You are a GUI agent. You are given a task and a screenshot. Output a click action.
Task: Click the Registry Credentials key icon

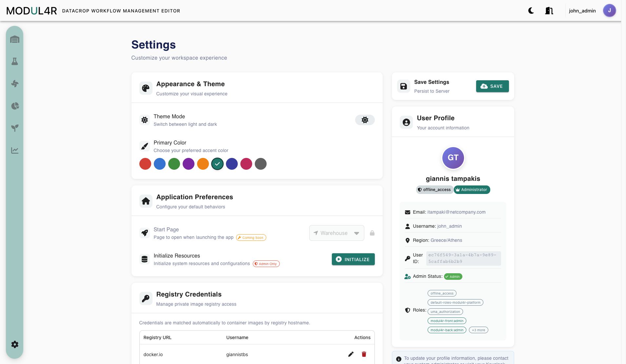click(146, 298)
